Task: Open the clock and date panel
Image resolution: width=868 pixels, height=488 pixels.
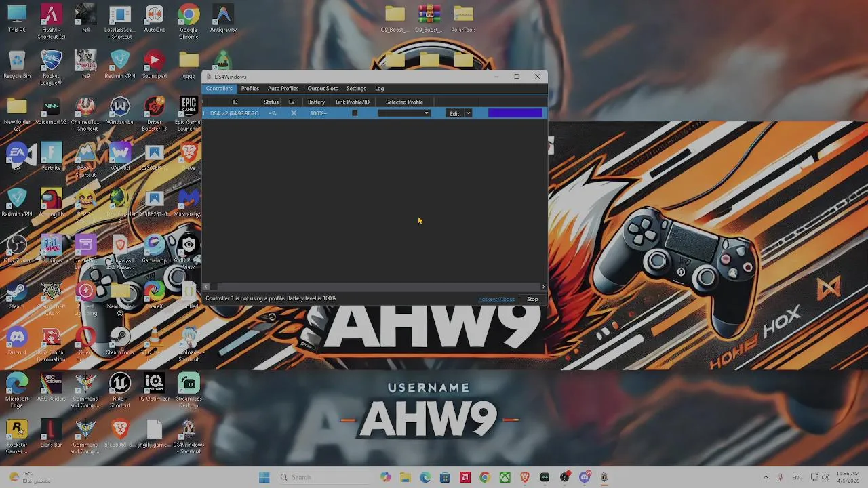Action: 848,477
